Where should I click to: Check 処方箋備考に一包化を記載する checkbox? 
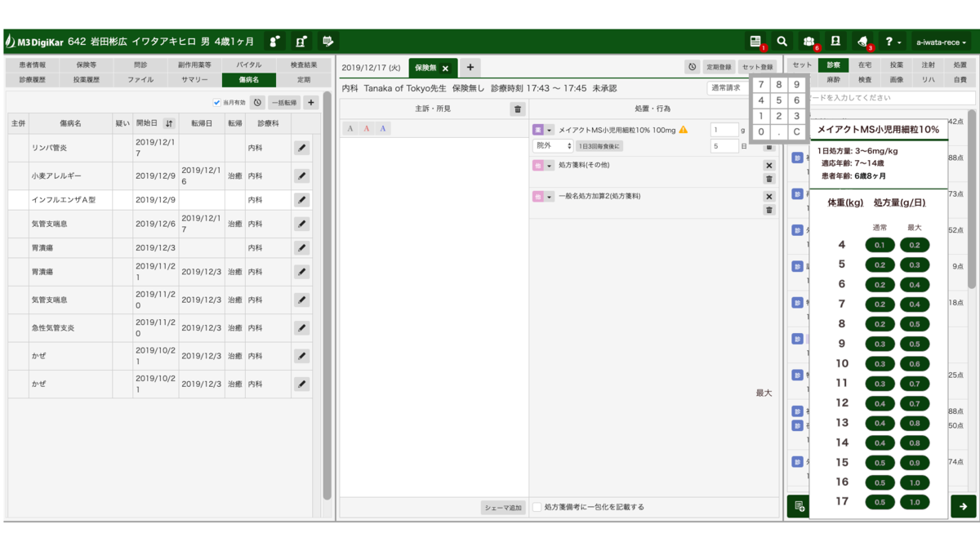pyautogui.click(x=537, y=507)
